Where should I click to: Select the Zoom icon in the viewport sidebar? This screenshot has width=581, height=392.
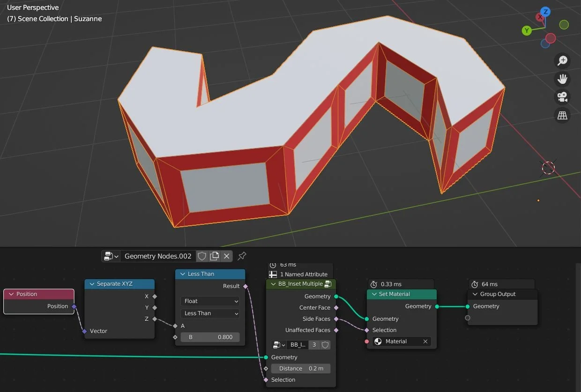pos(562,60)
